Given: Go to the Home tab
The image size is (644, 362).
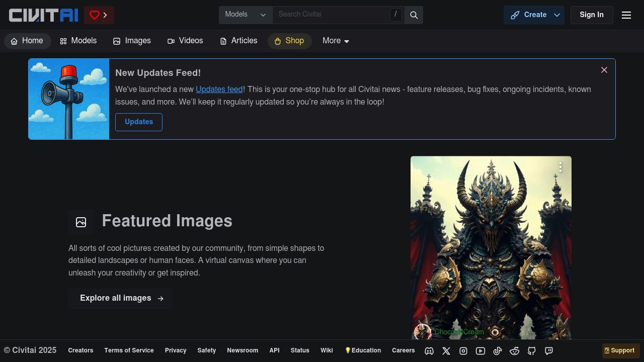Looking at the screenshot, I should [27, 41].
